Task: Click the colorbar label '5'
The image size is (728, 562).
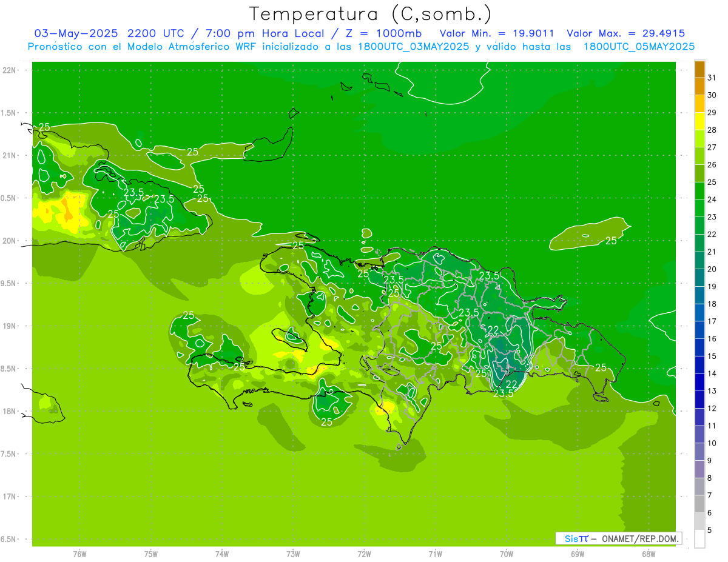Action: pyautogui.click(x=710, y=530)
